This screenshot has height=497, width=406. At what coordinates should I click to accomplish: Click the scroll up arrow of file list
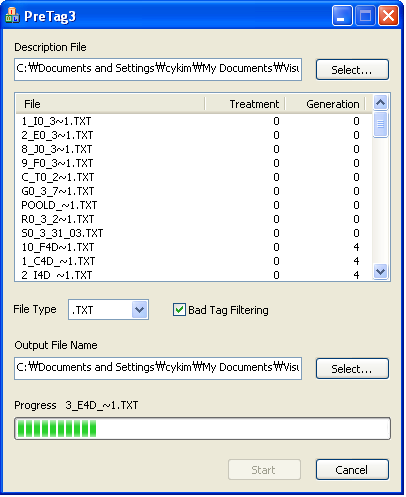pyautogui.click(x=380, y=103)
